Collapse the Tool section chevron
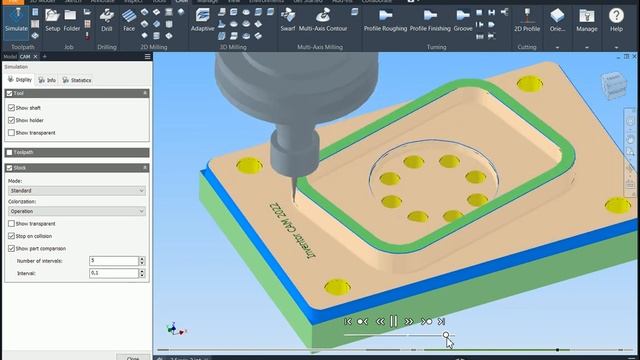The width and height of the screenshot is (640, 360). (144, 93)
